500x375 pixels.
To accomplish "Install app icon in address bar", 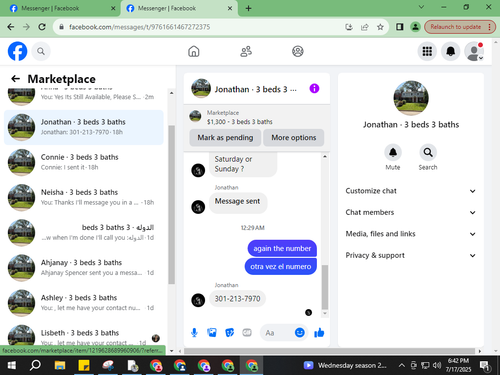I will tap(349, 27).
